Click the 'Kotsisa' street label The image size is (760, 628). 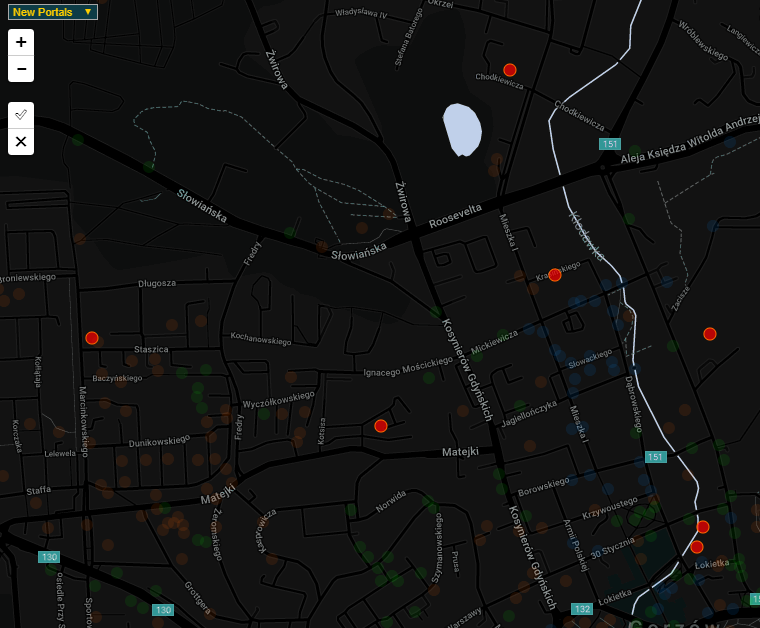click(321, 431)
